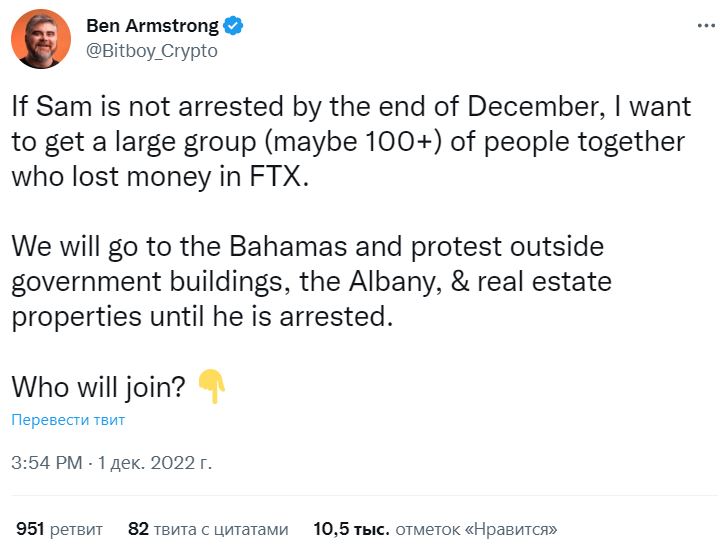Viewport: 728px width, 550px height.
Task: Click the paragraph starting 'If Sam is not arrested'
Action: [350, 142]
